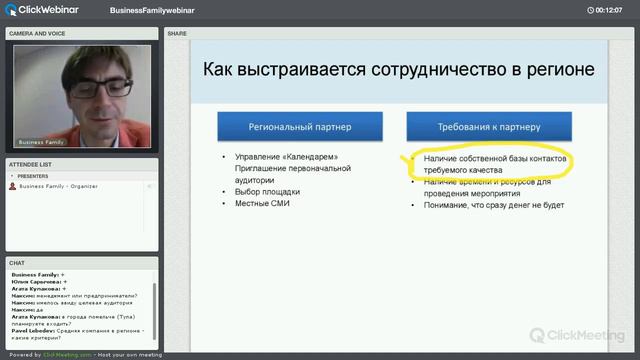The image size is (640, 360).
Task: Click the bullet Выбор площадки
Action: (267, 192)
